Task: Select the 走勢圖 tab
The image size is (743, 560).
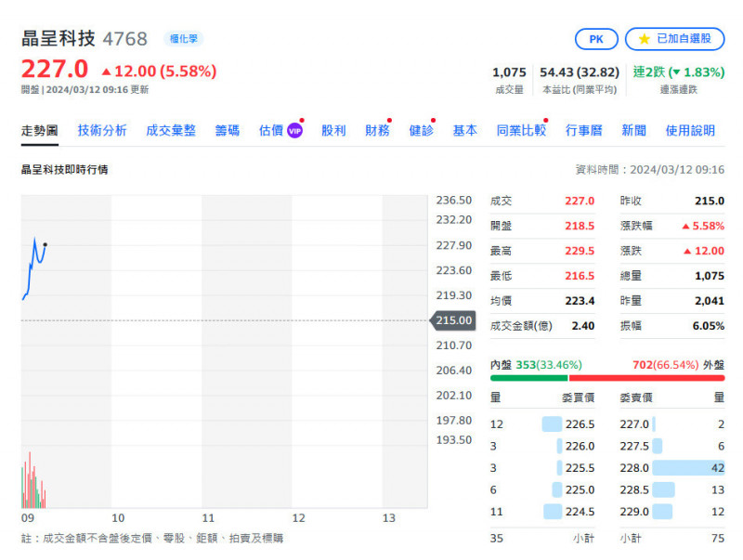Action: coord(39,130)
